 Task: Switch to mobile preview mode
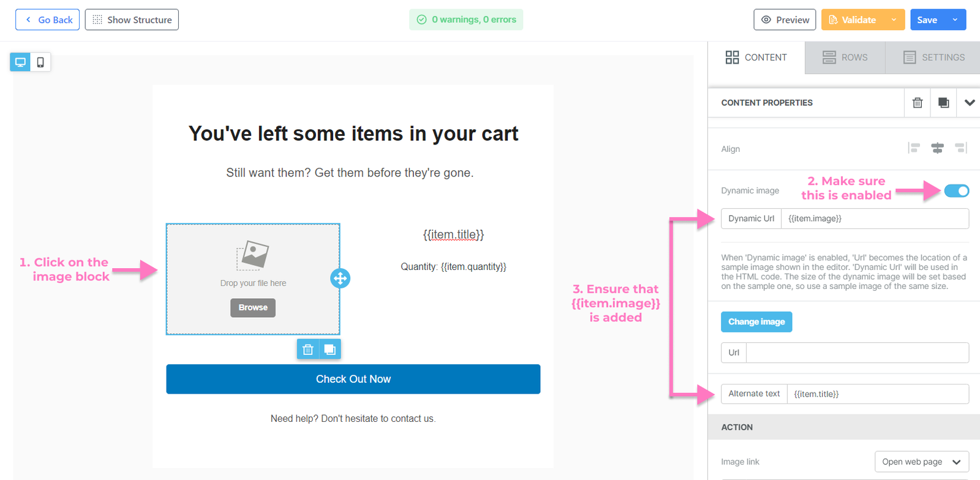[x=40, y=62]
